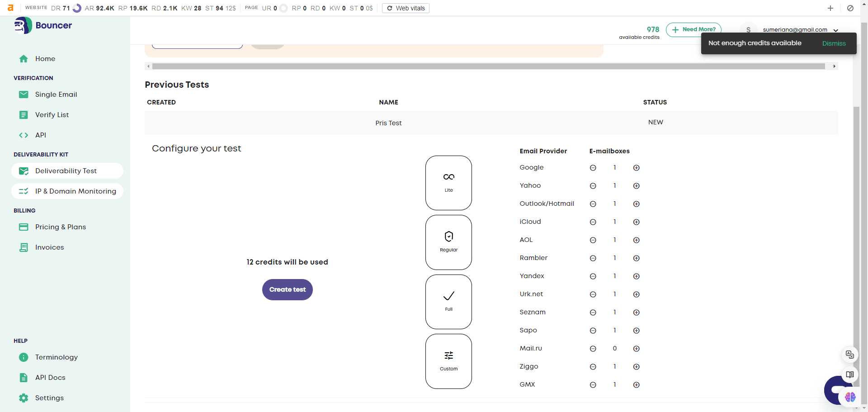Image resolution: width=868 pixels, height=412 pixels.
Task: Increase Rambler mailboxes count
Action: [x=637, y=258]
